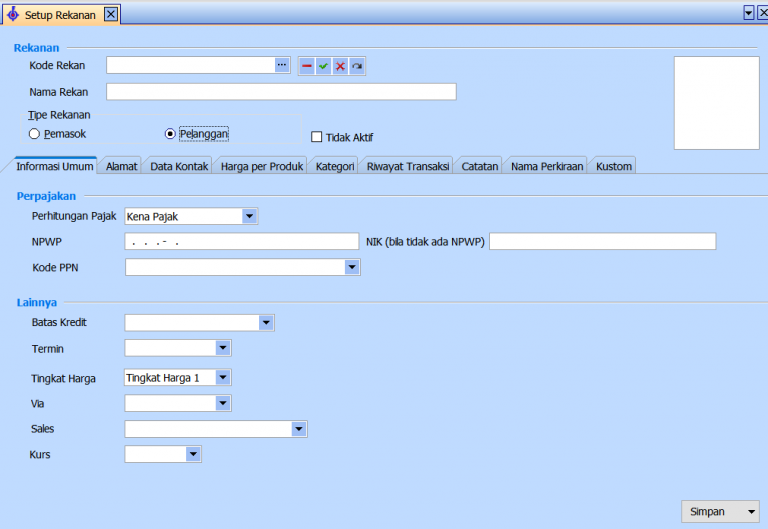Open the Sales dropdown list

pos(298,429)
